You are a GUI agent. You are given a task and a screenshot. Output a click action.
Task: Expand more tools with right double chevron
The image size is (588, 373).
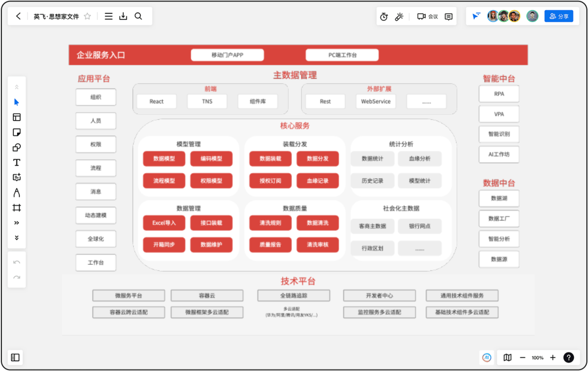17,223
